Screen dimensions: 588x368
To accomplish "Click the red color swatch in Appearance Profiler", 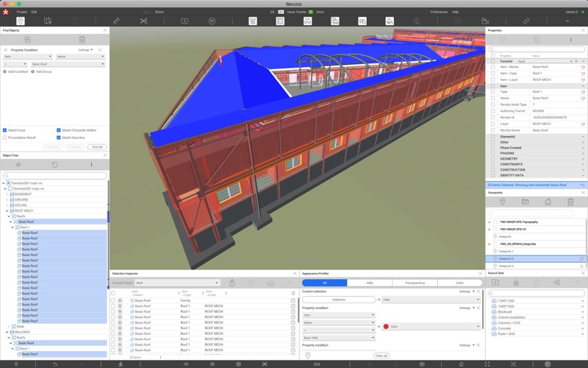I will 385,326.
